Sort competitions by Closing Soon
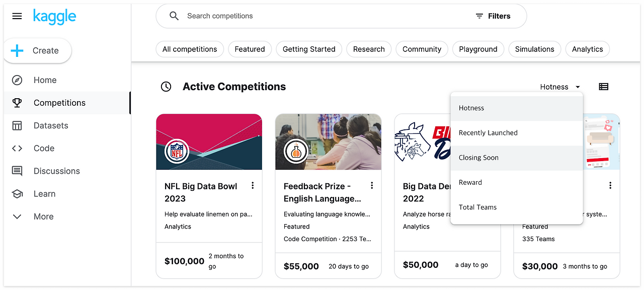The height and width of the screenshot is (290, 644). point(478,158)
